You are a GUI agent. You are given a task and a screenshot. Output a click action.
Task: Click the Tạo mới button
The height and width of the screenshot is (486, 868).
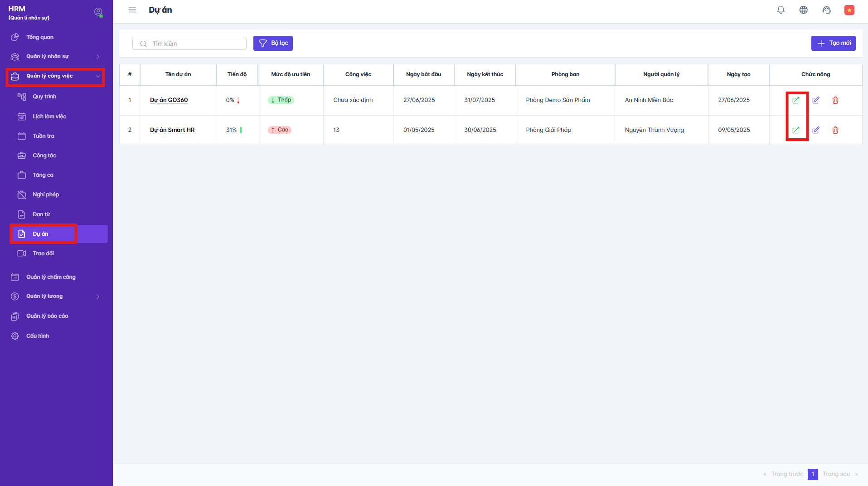(833, 43)
